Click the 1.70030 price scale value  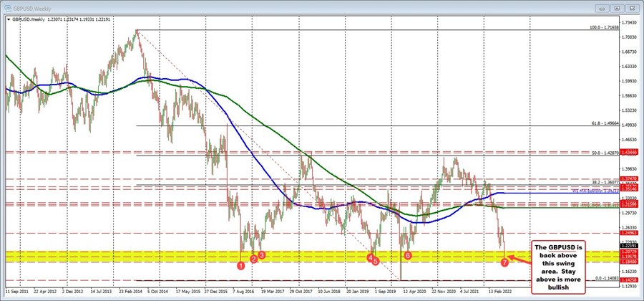[x=628, y=37]
